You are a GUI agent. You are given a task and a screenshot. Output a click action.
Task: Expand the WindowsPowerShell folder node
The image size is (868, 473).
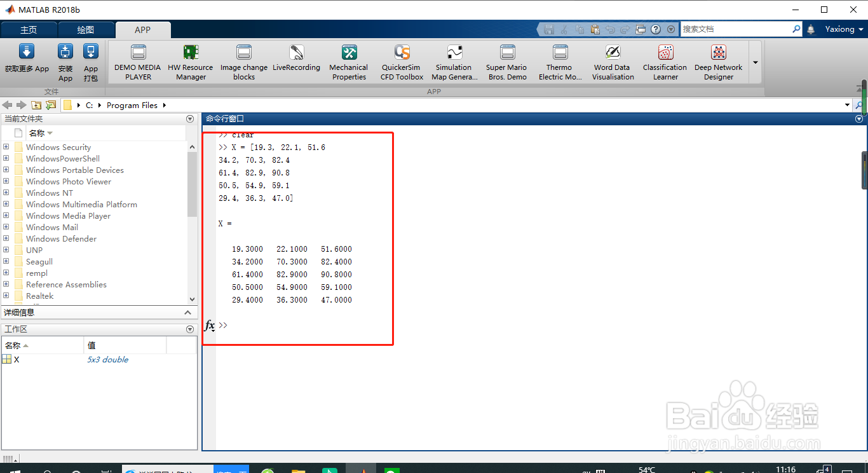6,158
